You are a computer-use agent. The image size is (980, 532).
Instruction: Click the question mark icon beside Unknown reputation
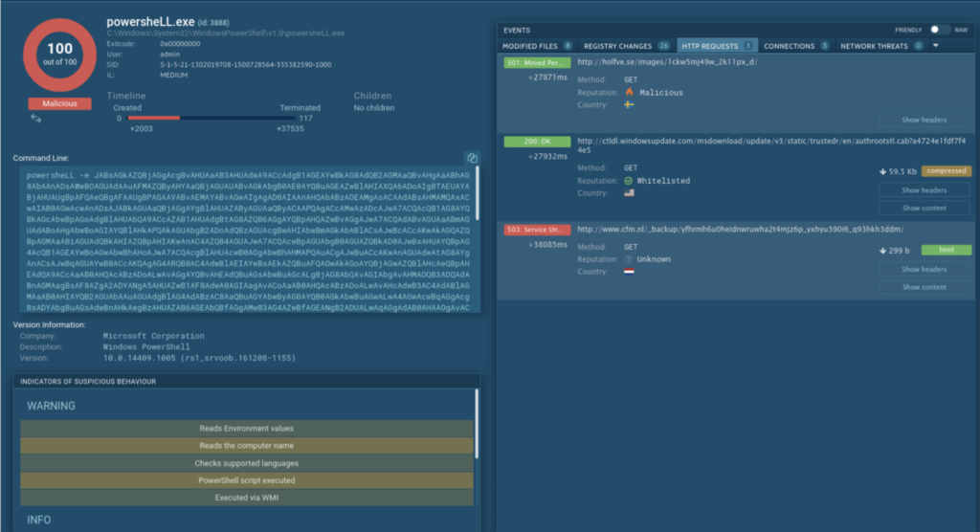click(x=628, y=259)
